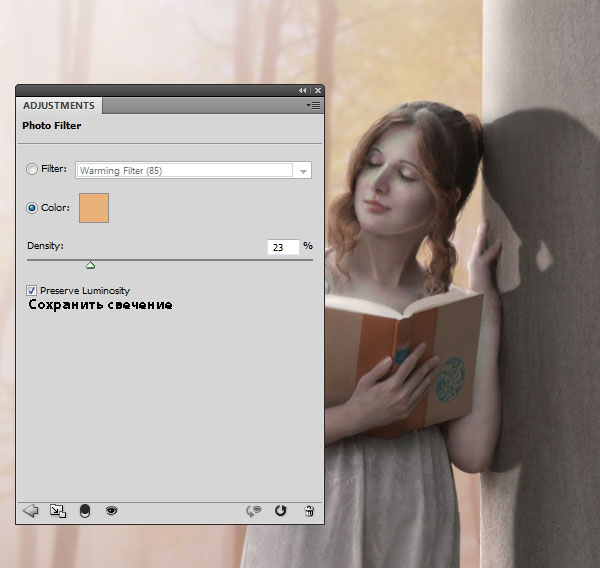Image resolution: width=600 pixels, height=568 pixels.
Task: Delete this adjustment layer trash icon
Action: point(309,511)
